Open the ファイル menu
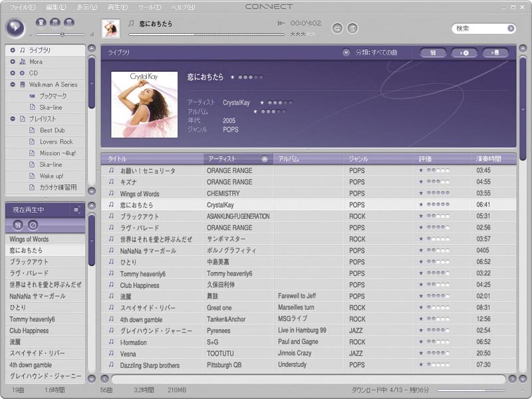The height and width of the screenshot is (399, 532). coord(23,7)
